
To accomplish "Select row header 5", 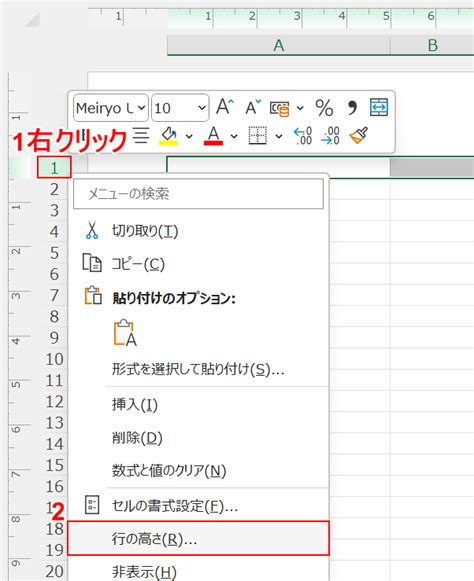I will pos(54,253).
